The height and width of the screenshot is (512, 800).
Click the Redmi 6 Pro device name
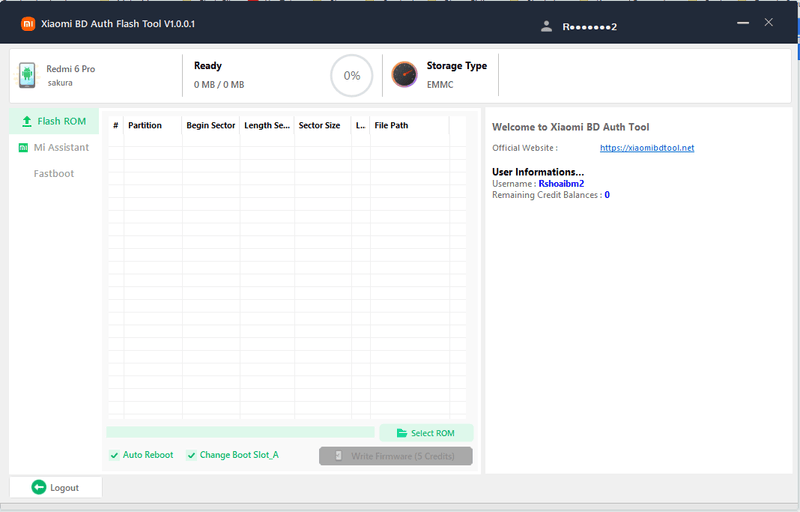(x=70, y=69)
